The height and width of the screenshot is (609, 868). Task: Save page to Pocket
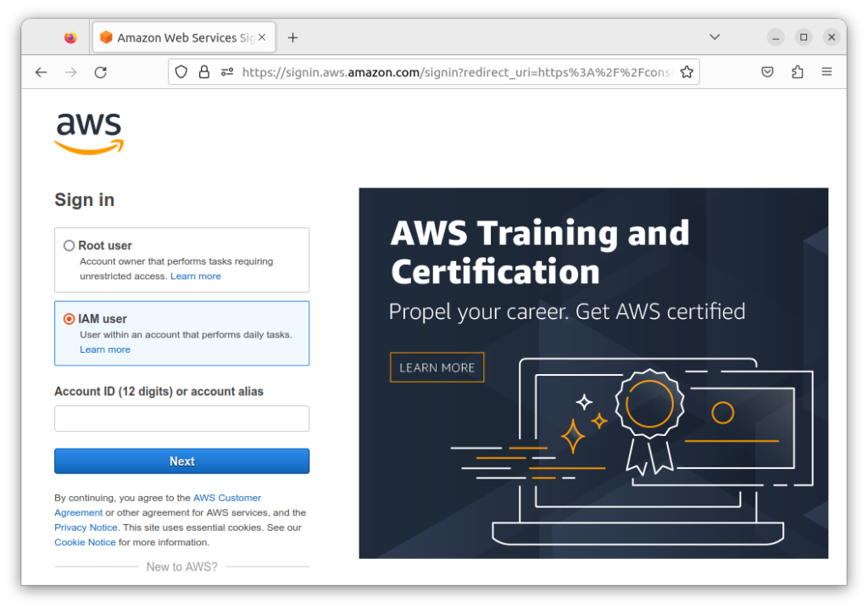coord(767,71)
